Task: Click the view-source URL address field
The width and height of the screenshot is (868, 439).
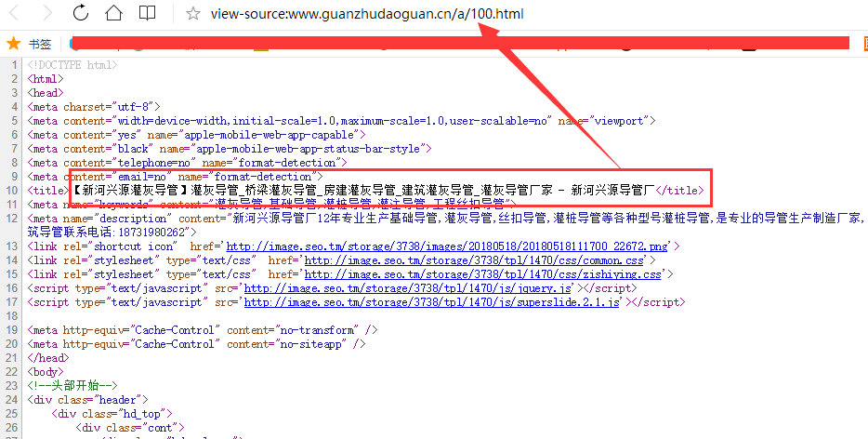Action: 367,13
